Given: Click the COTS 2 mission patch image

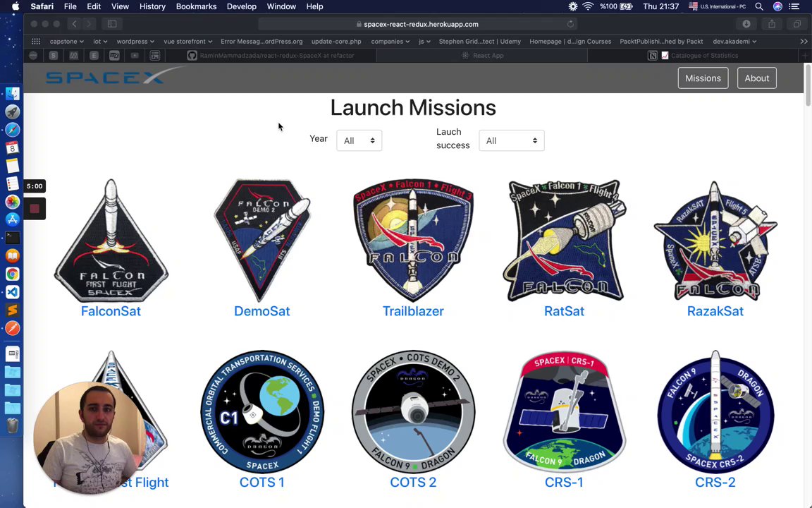Looking at the screenshot, I should pyautogui.click(x=413, y=411).
